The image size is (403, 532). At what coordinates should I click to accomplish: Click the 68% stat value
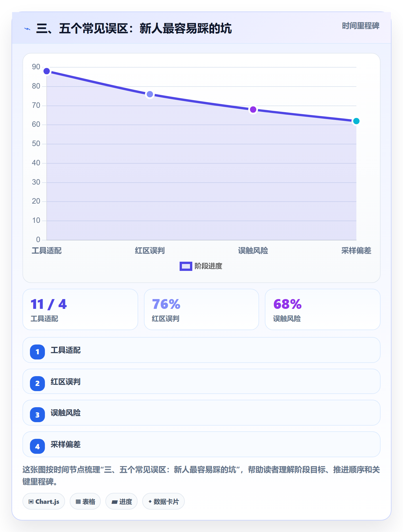287,304
